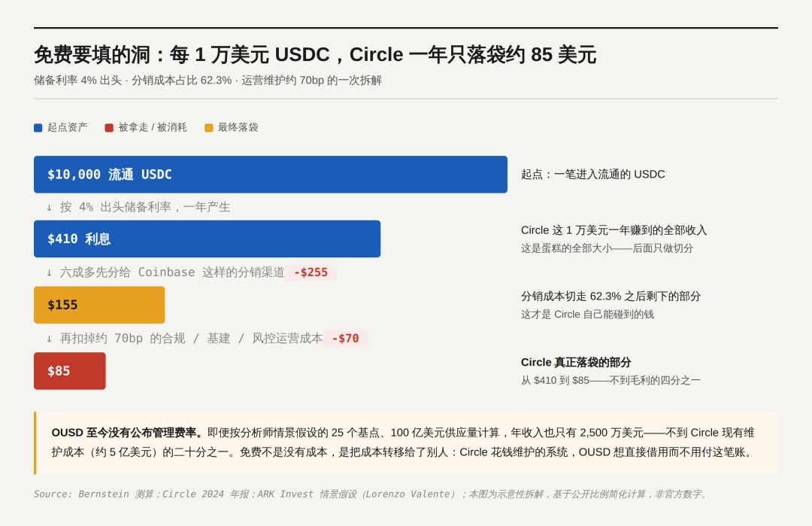Click the 最终落袋 legend label

(238, 127)
